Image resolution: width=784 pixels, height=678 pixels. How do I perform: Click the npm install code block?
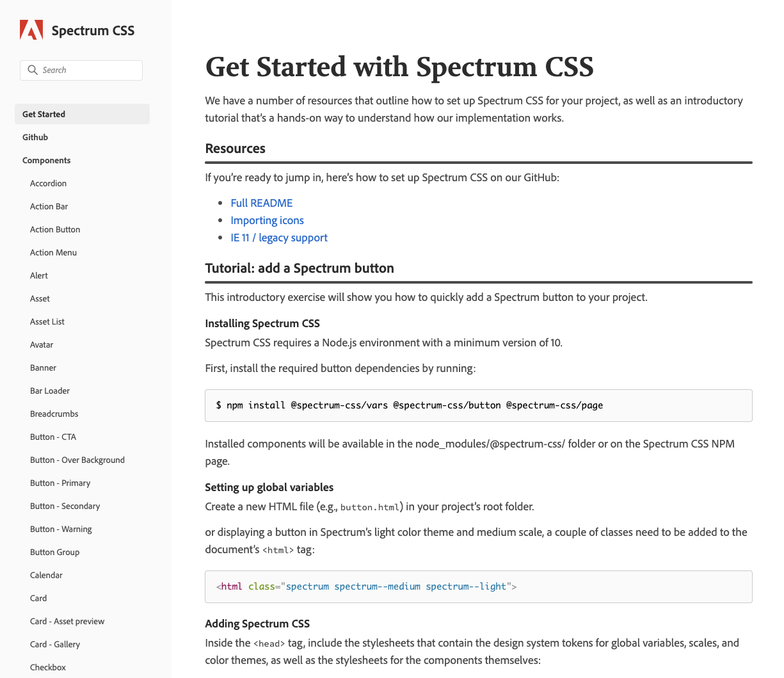pos(479,405)
